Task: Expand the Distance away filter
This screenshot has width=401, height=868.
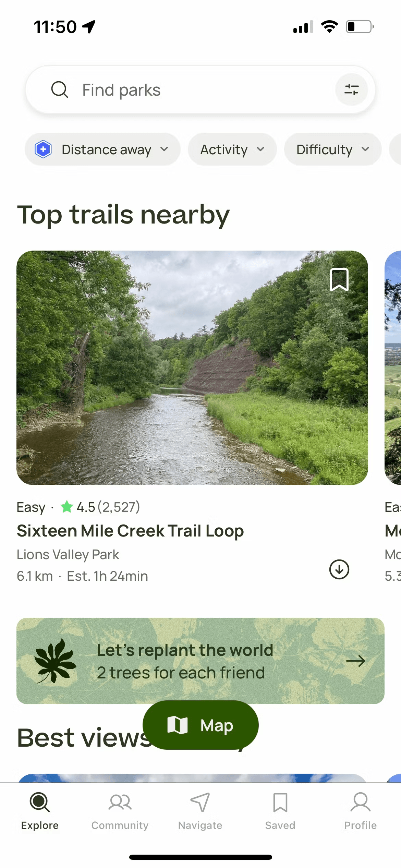Action: click(x=106, y=149)
